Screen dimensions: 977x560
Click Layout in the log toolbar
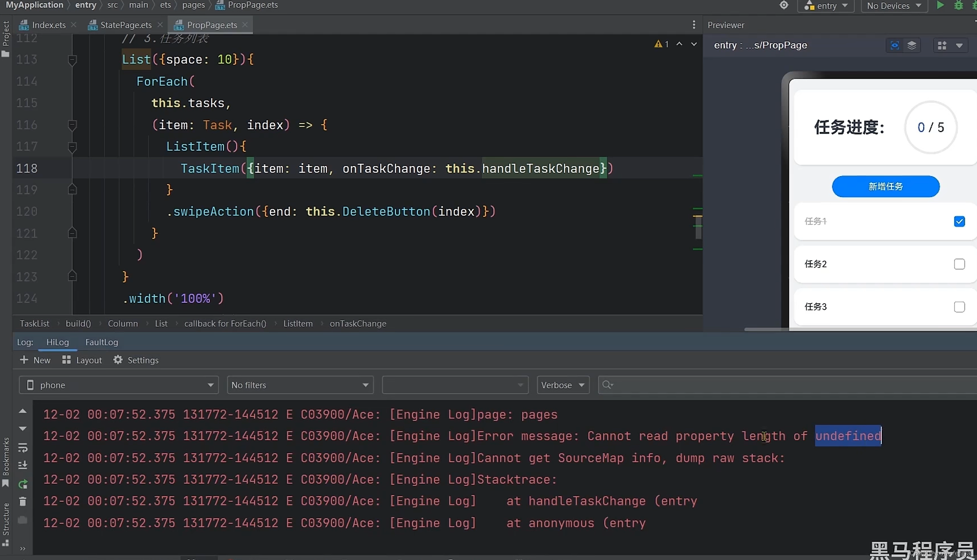pos(82,360)
